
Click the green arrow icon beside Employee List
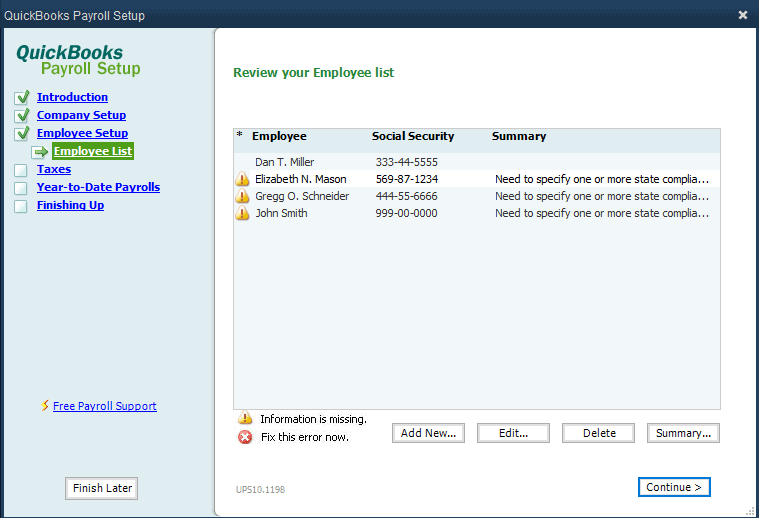(40, 152)
